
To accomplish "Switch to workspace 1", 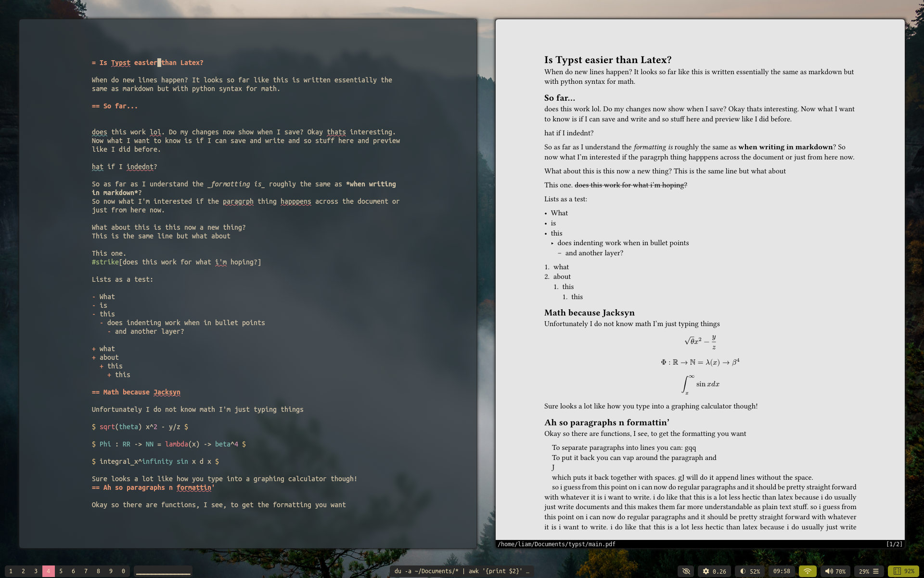I will [x=11, y=571].
